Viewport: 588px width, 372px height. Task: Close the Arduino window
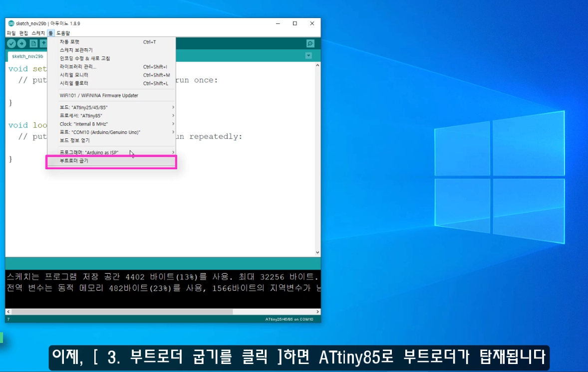[x=312, y=23]
